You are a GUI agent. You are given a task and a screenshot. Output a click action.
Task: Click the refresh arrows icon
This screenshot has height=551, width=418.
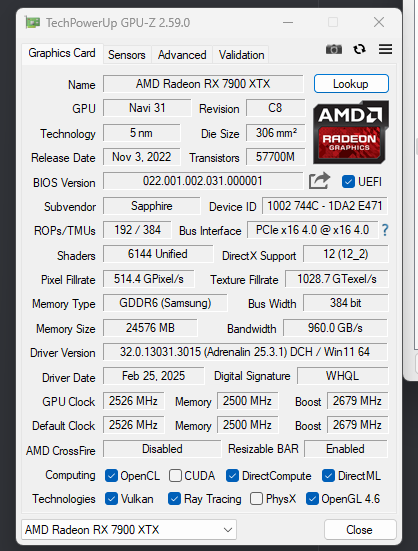(x=359, y=49)
